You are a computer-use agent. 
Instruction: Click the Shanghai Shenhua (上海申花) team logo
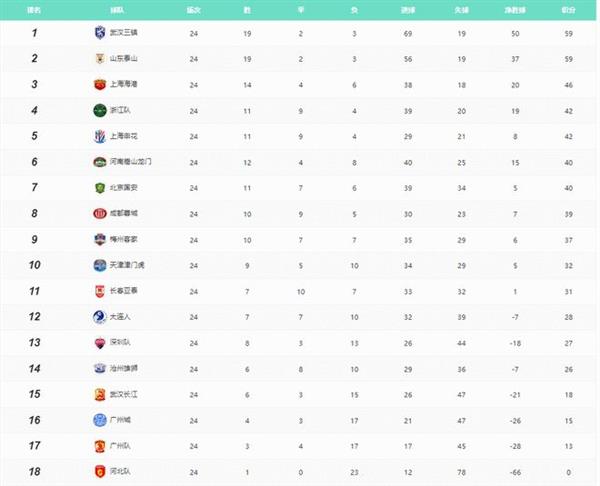coord(100,136)
